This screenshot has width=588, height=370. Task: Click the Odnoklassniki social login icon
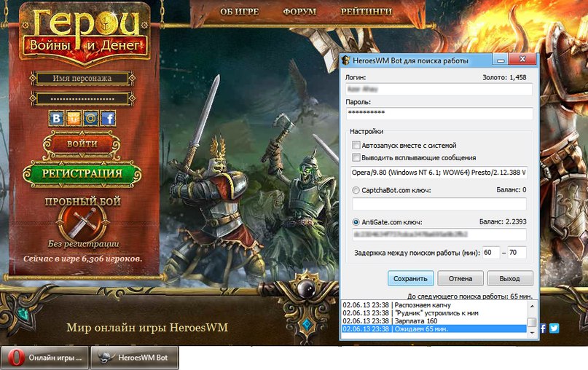74,119
